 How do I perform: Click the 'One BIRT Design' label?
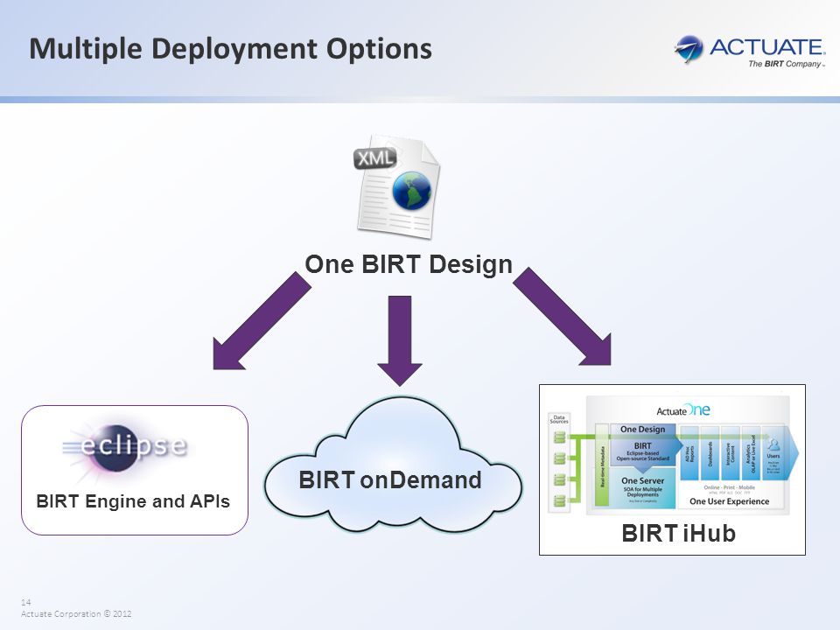[x=409, y=264]
